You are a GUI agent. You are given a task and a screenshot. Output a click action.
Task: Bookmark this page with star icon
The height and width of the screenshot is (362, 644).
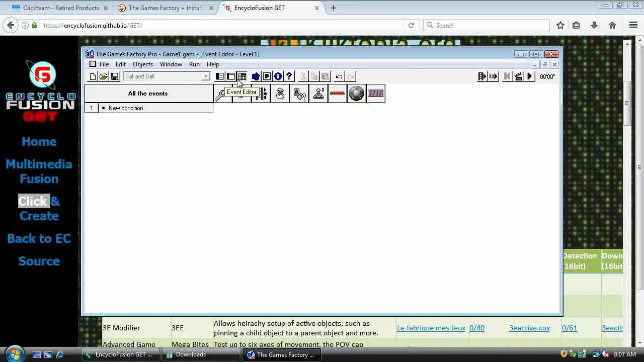point(560,25)
